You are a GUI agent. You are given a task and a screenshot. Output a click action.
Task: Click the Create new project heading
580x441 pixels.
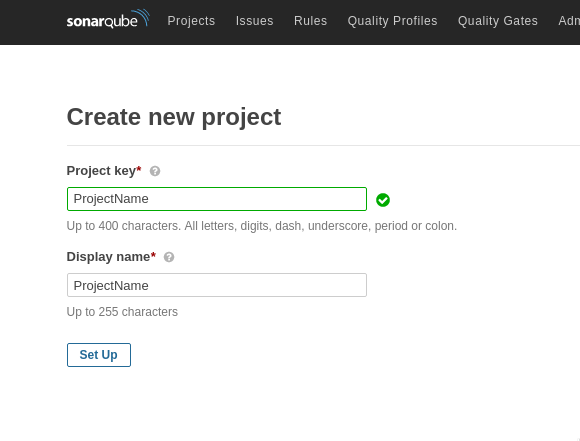174,117
